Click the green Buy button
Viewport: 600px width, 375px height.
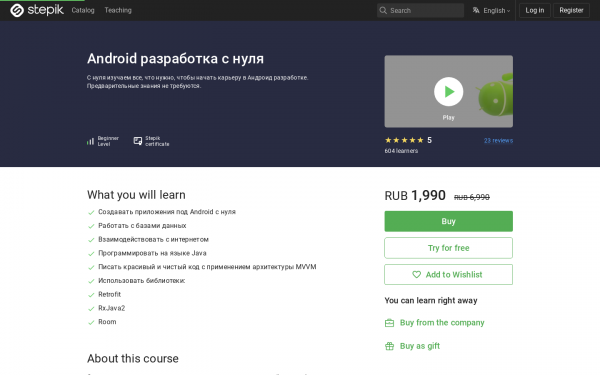click(448, 221)
